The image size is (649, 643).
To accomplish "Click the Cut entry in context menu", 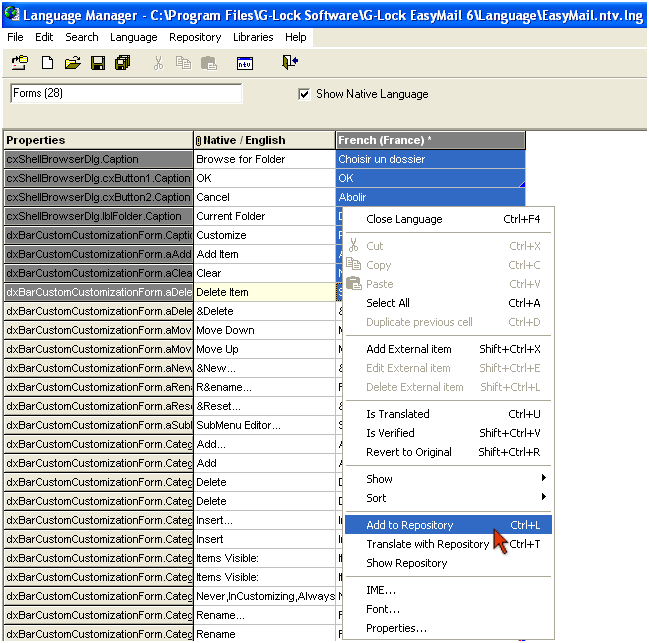I will click(448, 246).
